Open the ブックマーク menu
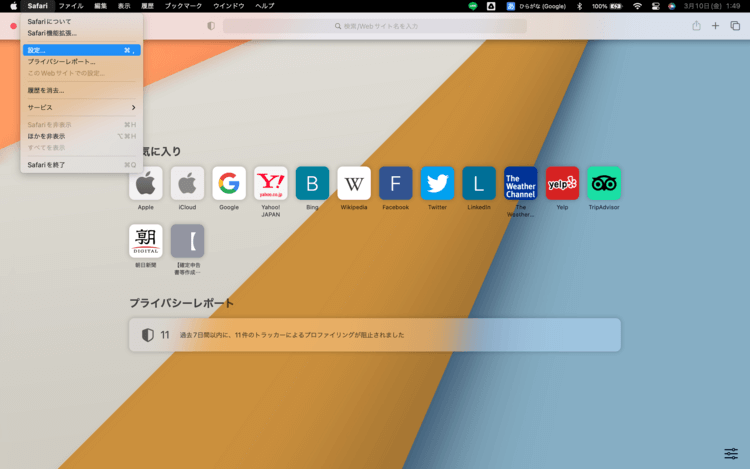The width and height of the screenshot is (750, 469). (183, 6)
